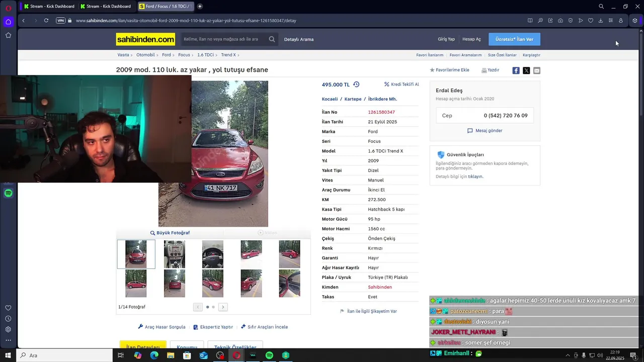Viewport: 644px width, 362px height.
Task: Go to next photo page arrow
Action: (x=223, y=307)
